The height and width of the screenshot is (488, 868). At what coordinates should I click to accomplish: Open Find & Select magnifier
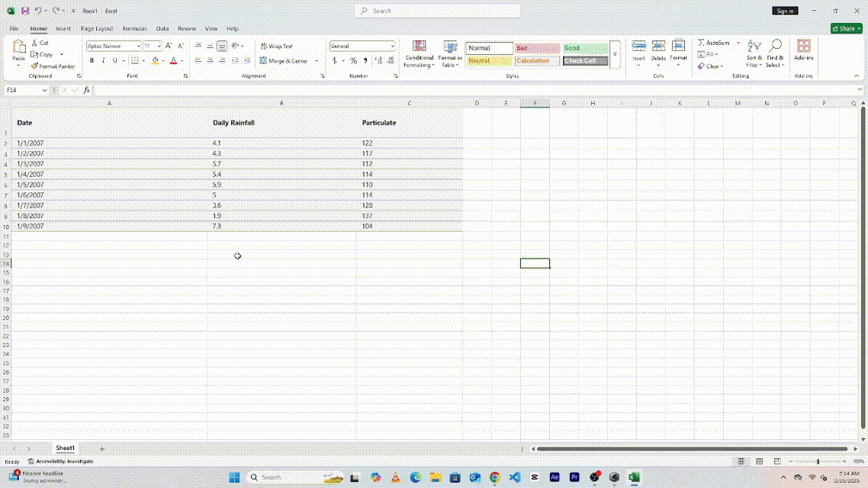point(775,53)
